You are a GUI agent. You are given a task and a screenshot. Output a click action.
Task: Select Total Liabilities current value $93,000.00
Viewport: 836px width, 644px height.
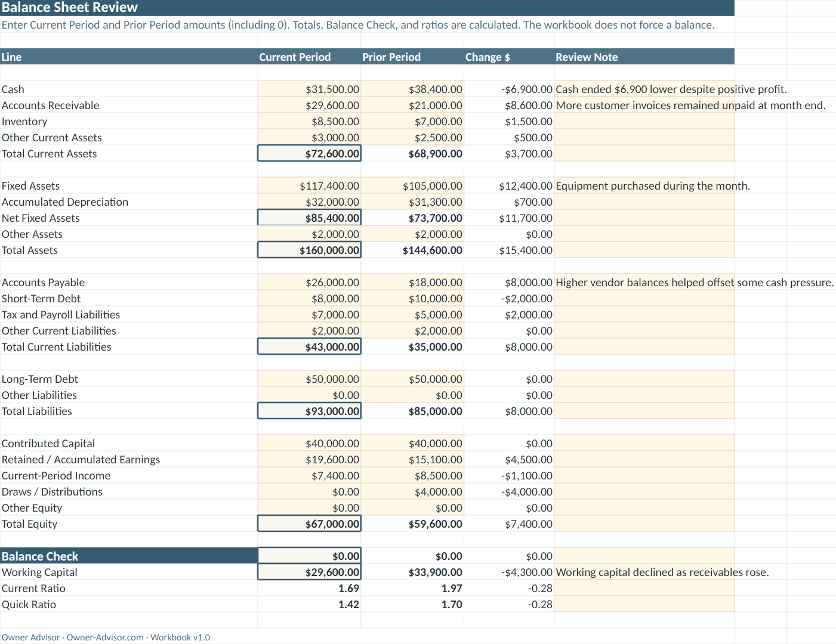pyautogui.click(x=309, y=411)
